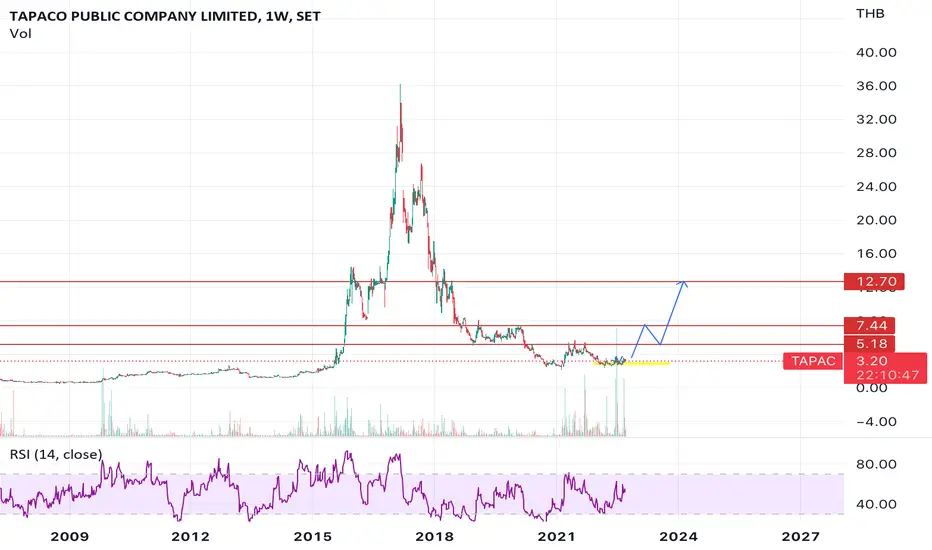Click the 32.00 price axis value

coord(876,119)
